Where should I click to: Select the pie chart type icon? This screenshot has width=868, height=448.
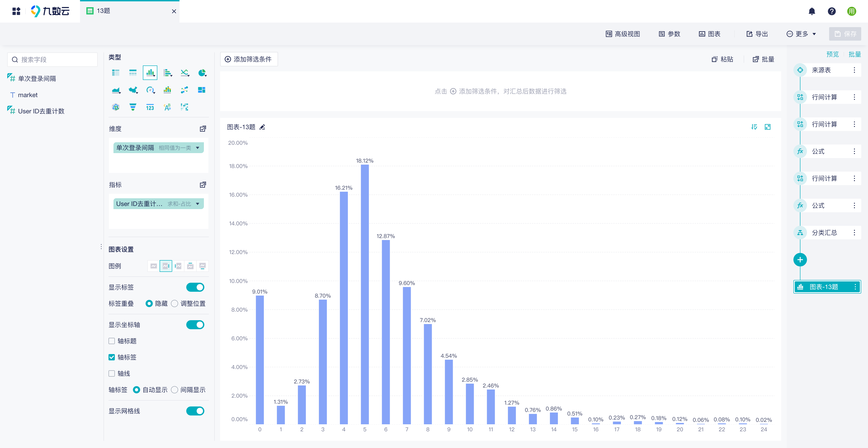point(202,73)
